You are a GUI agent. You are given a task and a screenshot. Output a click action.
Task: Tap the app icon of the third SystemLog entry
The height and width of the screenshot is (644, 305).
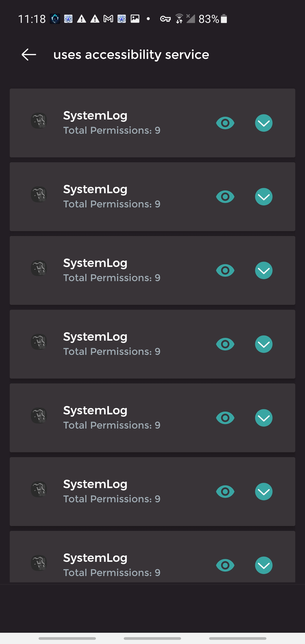click(x=39, y=268)
